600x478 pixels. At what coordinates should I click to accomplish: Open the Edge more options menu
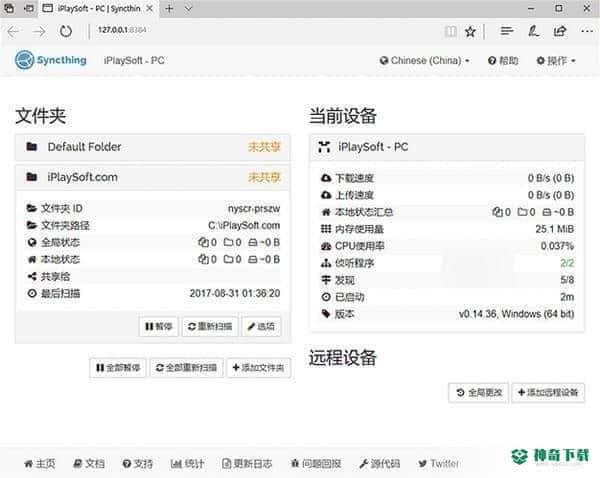click(587, 31)
